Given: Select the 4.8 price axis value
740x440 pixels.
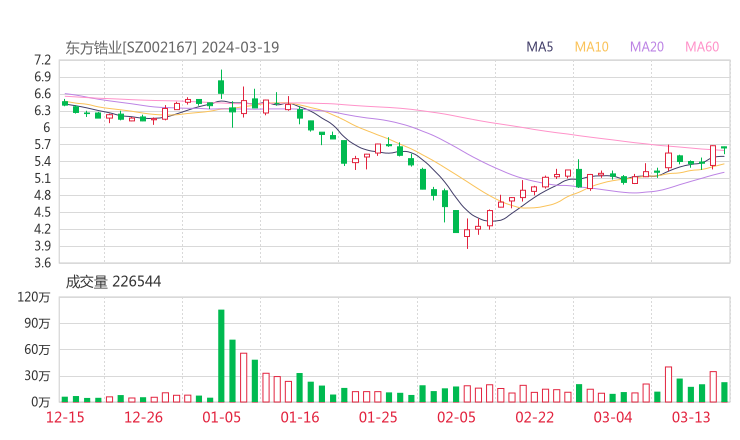Looking at the screenshot, I should click(42, 195).
